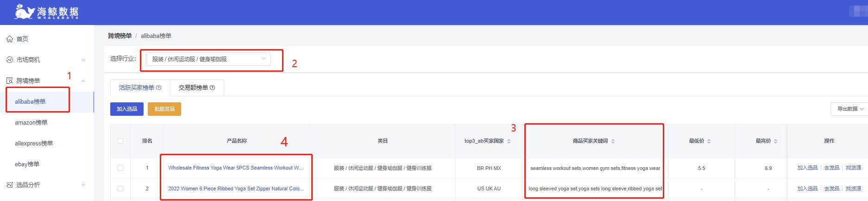Click 去发品 link in rank 1 row

832,168
